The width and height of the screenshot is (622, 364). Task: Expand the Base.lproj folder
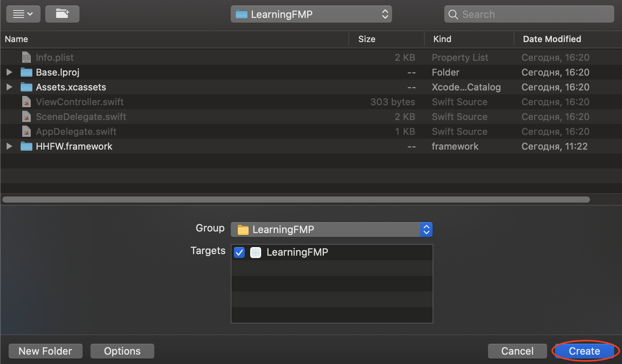point(9,72)
